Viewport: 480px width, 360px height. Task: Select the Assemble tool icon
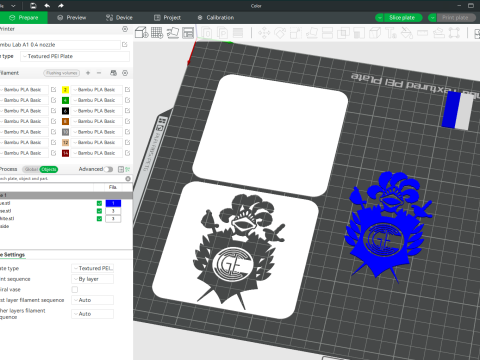pos(438,33)
